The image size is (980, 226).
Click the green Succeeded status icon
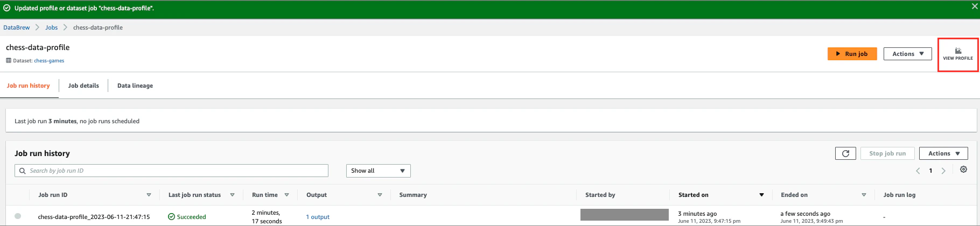[171, 217]
